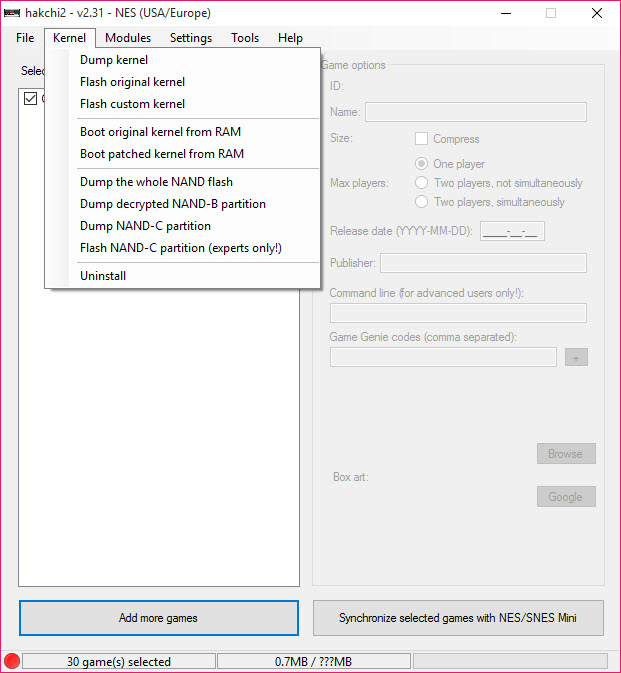Click Synchronize selected games with NES/SNES Mini
This screenshot has width=621, height=673.
click(458, 618)
